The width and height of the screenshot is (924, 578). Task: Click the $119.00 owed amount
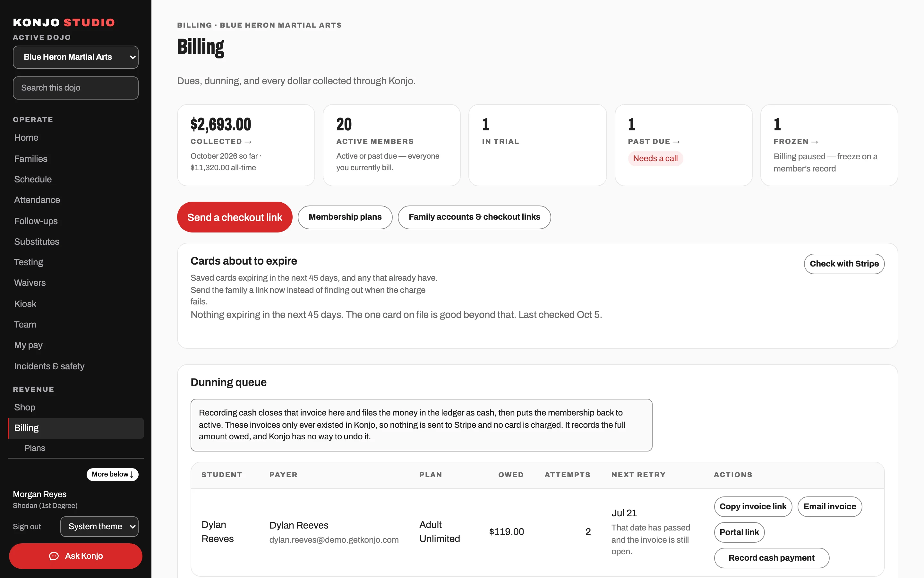(x=506, y=532)
